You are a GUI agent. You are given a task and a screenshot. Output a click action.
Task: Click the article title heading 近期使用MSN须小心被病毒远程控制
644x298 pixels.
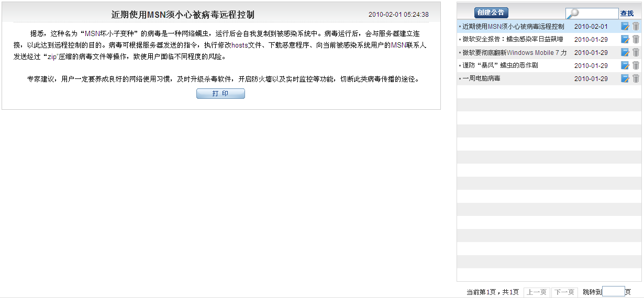(183, 15)
